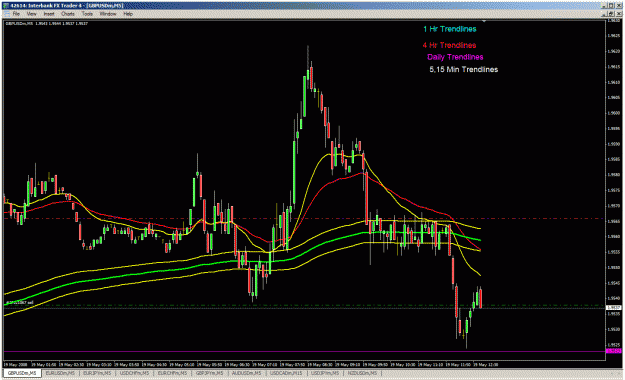
Task: Open the View menu
Action: coord(31,14)
